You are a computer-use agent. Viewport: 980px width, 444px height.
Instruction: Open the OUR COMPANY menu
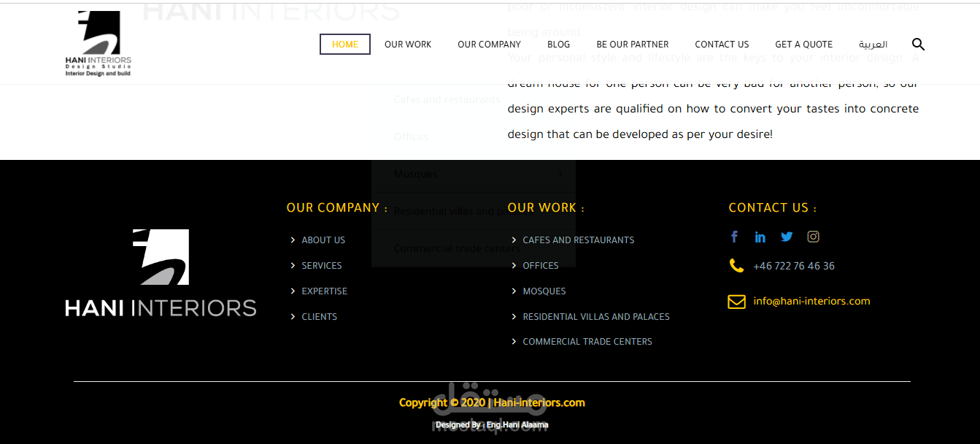489,45
